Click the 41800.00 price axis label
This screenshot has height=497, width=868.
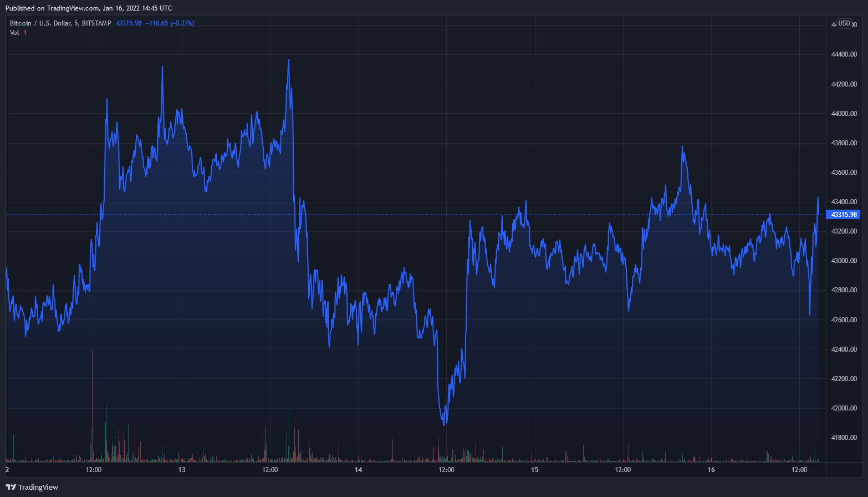(x=844, y=438)
